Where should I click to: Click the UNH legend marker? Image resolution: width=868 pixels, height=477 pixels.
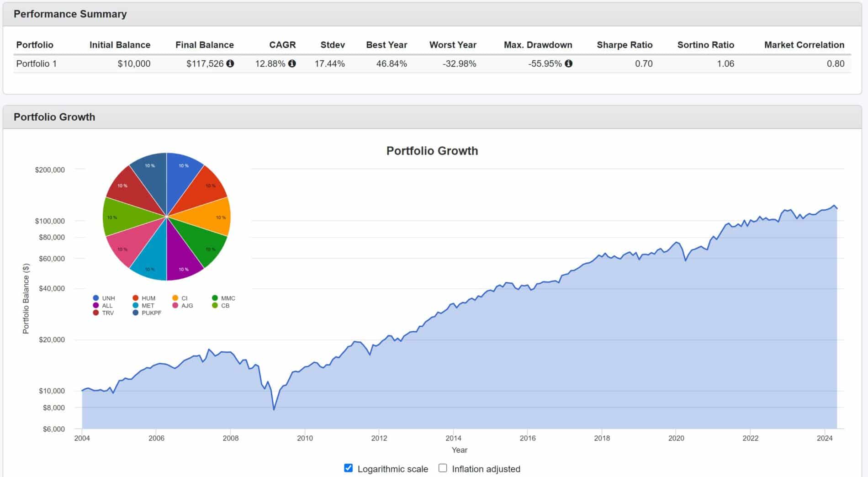[96, 298]
